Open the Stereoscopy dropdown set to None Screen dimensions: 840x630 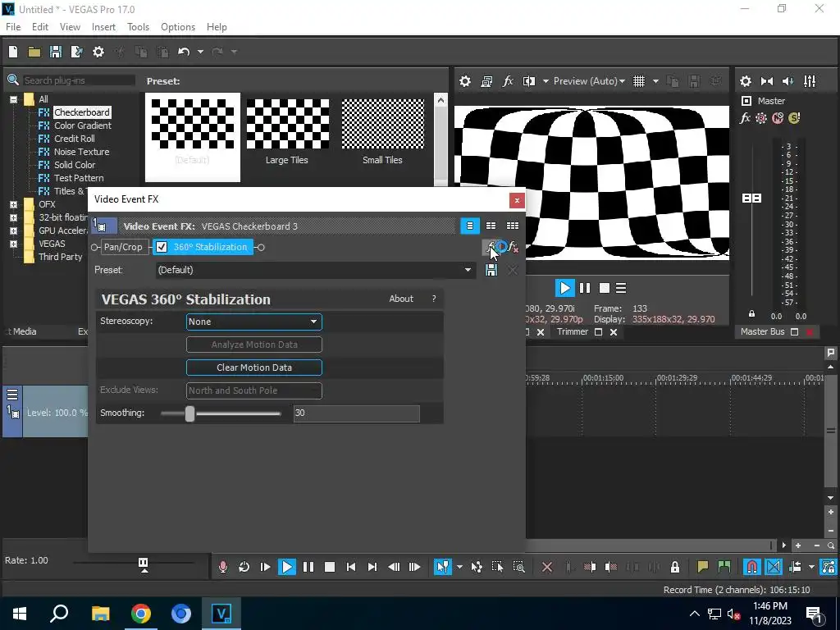click(x=254, y=322)
